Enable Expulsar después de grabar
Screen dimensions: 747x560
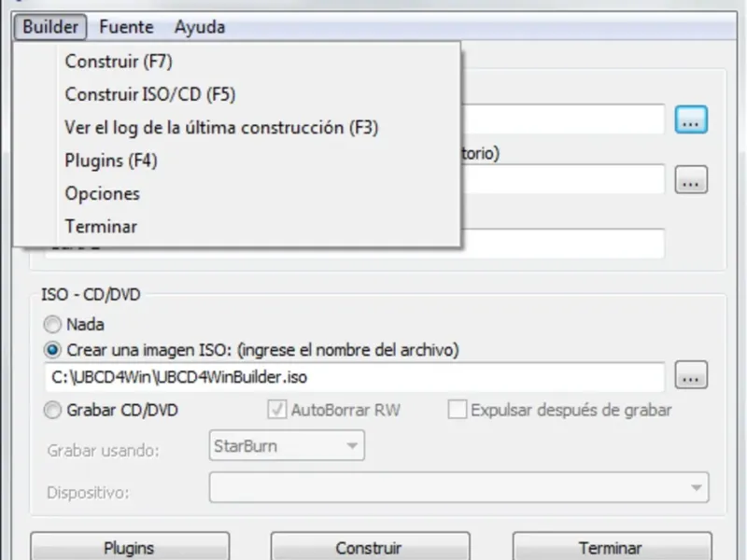click(x=458, y=410)
